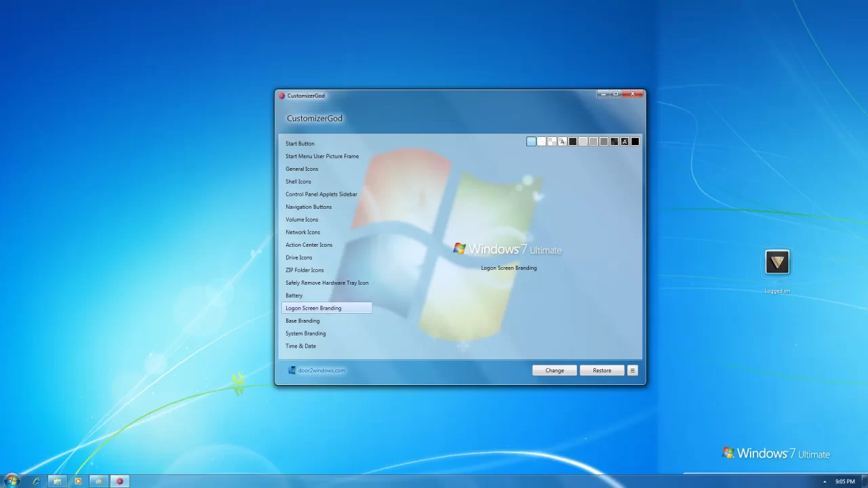The width and height of the screenshot is (868, 488).
Task: Click the Restore button
Action: point(601,370)
